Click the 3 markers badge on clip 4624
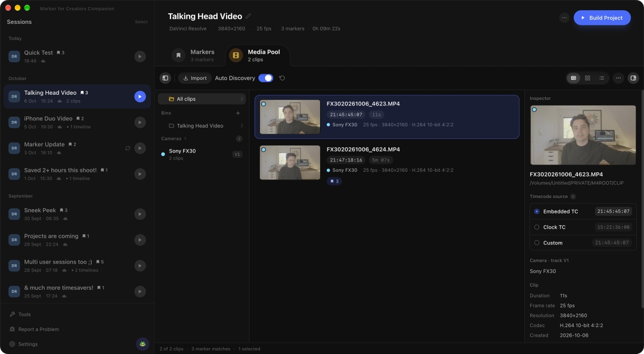Image resolution: width=644 pixels, height=354 pixels. click(x=335, y=181)
